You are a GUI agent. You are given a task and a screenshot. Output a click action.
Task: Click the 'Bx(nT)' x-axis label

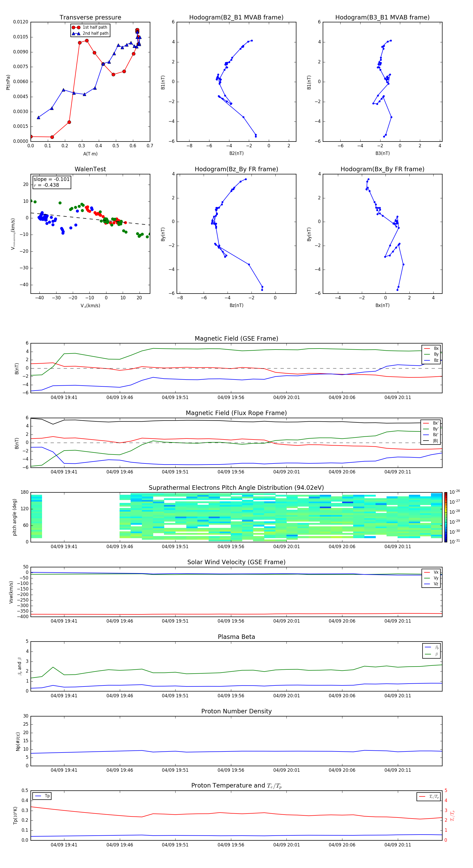tap(382, 305)
